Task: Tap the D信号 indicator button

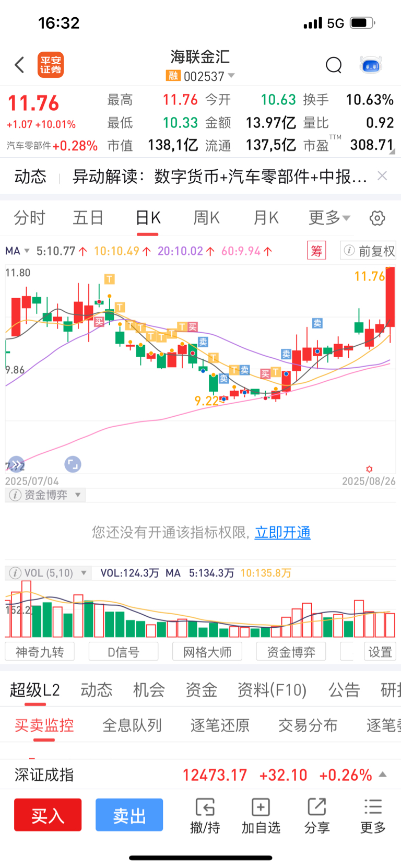Action: pyautogui.click(x=123, y=652)
